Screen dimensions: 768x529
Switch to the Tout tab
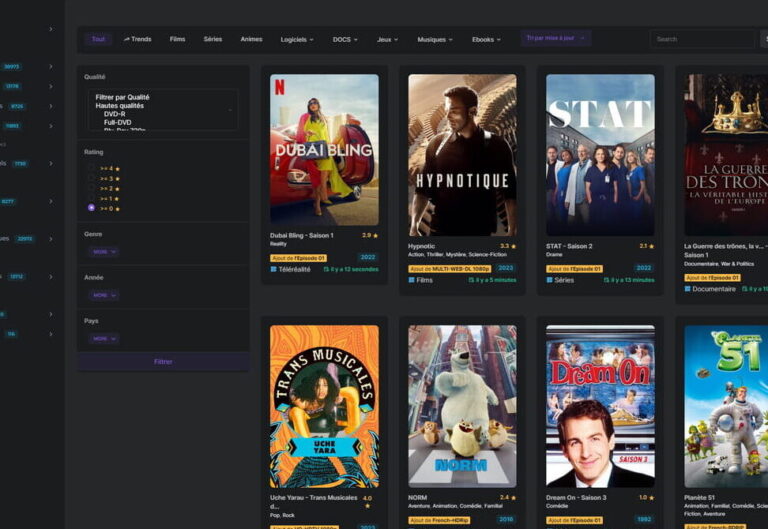pos(98,39)
